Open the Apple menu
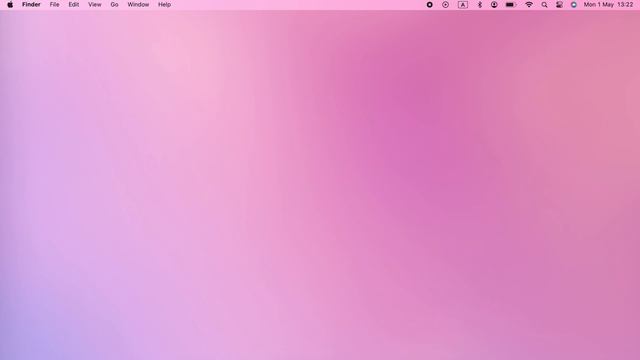This screenshot has width=640, height=360. [x=10, y=5]
